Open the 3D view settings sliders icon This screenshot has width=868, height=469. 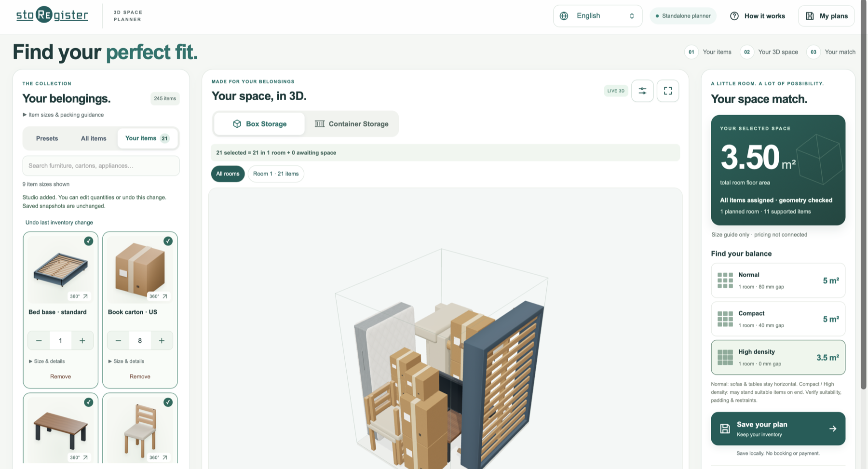[642, 91]
